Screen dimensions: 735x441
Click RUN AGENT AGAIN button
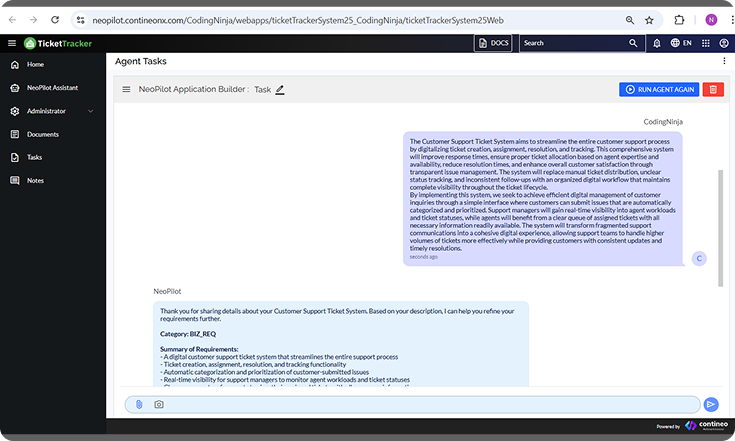[x=659, y=90]
